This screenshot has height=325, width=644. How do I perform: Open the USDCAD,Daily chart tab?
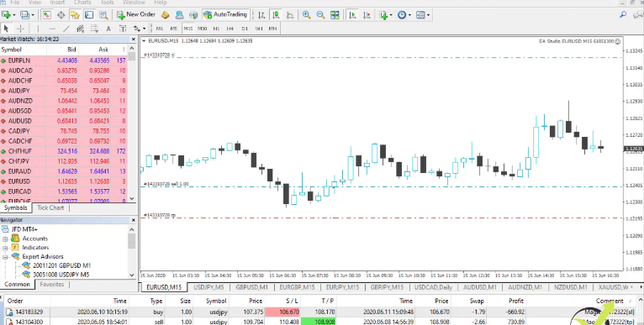coord(433,287)
